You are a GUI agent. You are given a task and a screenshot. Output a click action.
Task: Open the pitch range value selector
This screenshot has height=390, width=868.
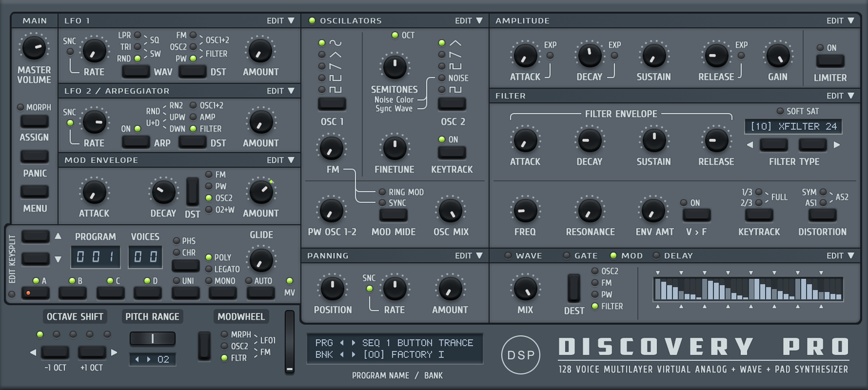153,359
